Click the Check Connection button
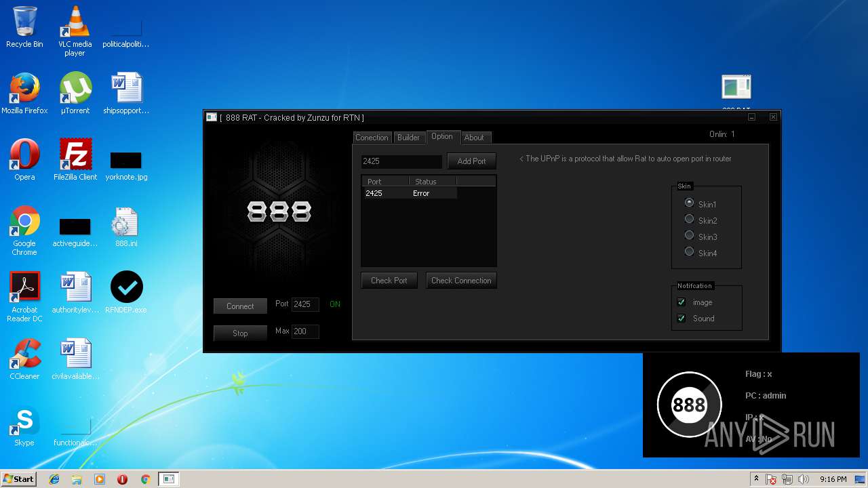This screenshot has width=868, height=488. [461, 281]
